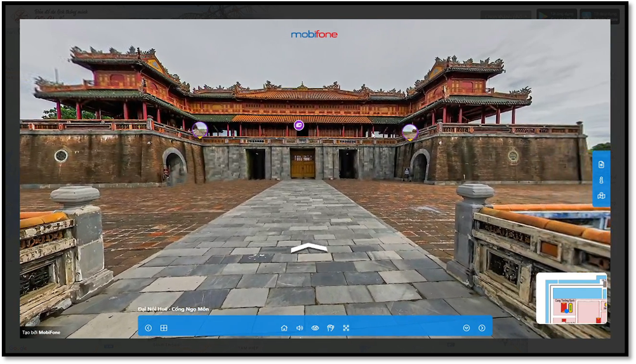Click the hand gesture control mode icon

coord(330,328)
